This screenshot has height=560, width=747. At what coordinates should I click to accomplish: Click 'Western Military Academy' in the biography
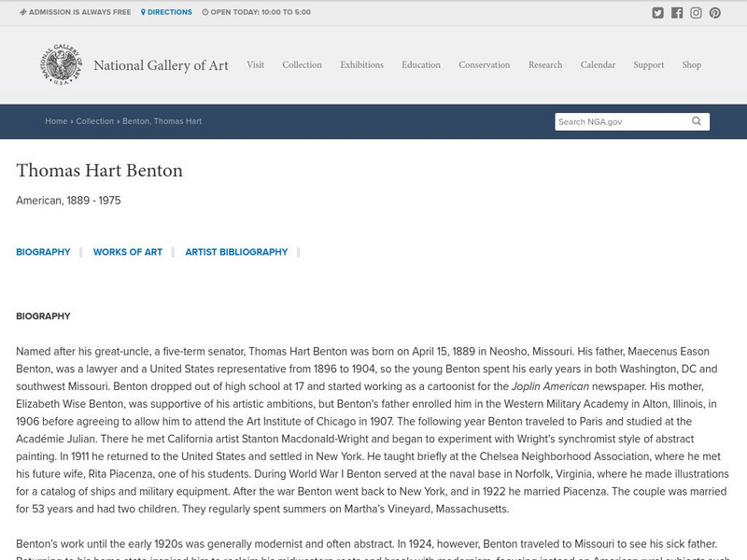(x=566, y=404)
